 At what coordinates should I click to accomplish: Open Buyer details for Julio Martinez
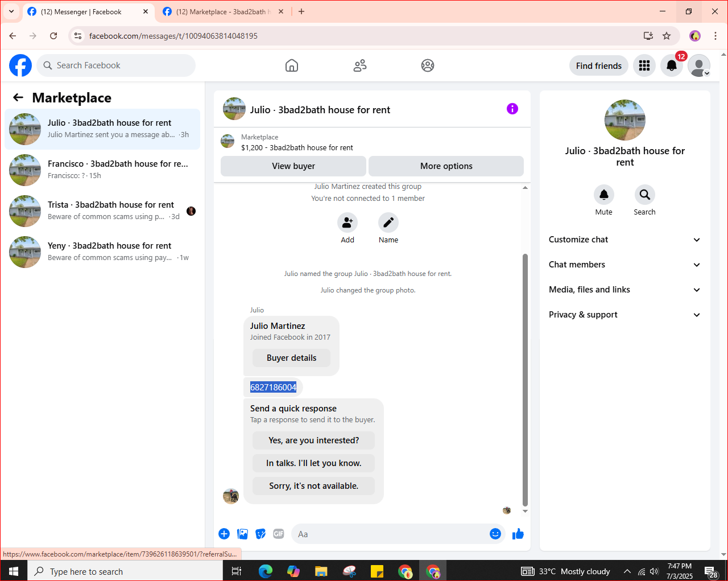coord(291,358)
